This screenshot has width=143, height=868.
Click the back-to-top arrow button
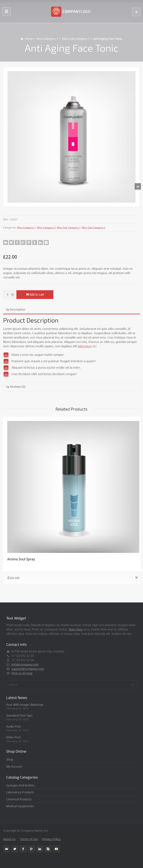point(138,187)
